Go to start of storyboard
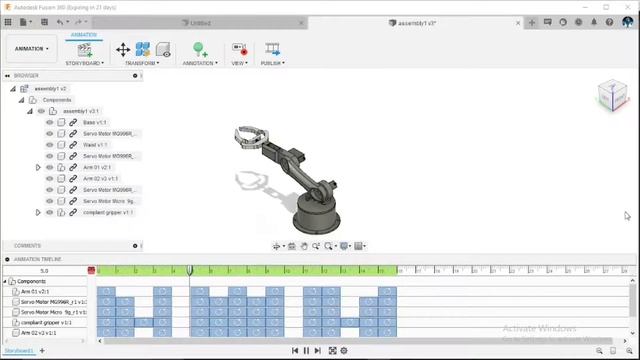The width and height of the screenshot is (640, 360). (x=295, y=351)
